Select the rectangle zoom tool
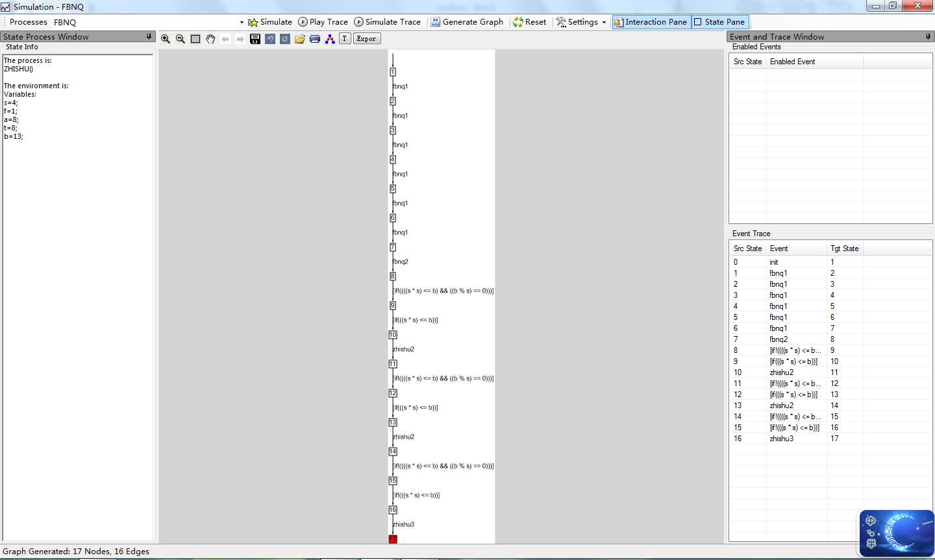Image resolution: width=935 pixels, height=560 pixels. 195,39
